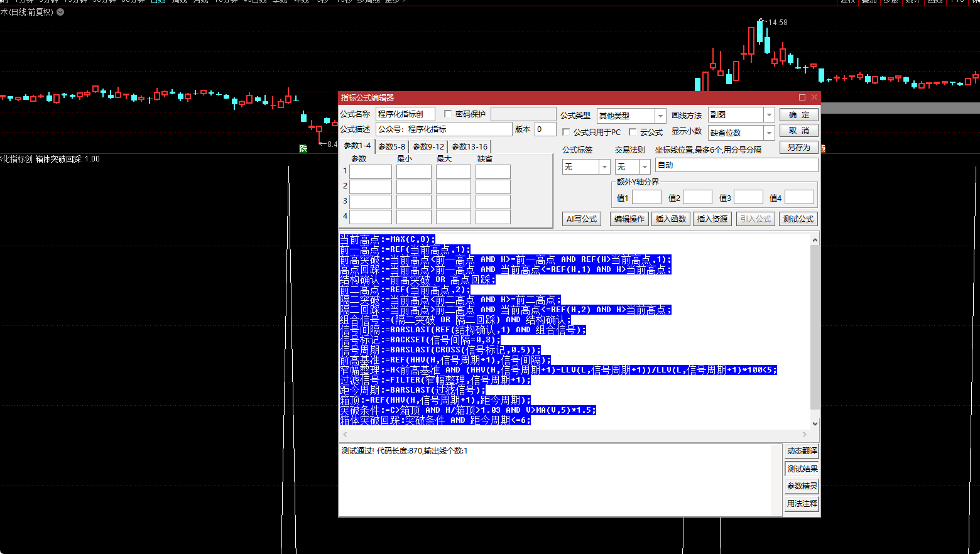Click the scroll-down arrow in code editor
The image size is (980, 554).
point(815,423)
